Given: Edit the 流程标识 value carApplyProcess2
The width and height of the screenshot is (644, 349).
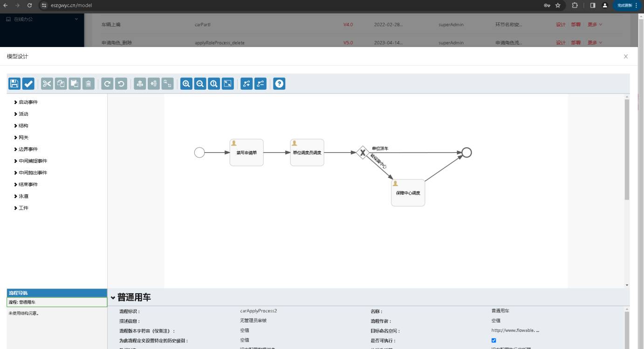Looking at the screenshot, I should [259, 311].
